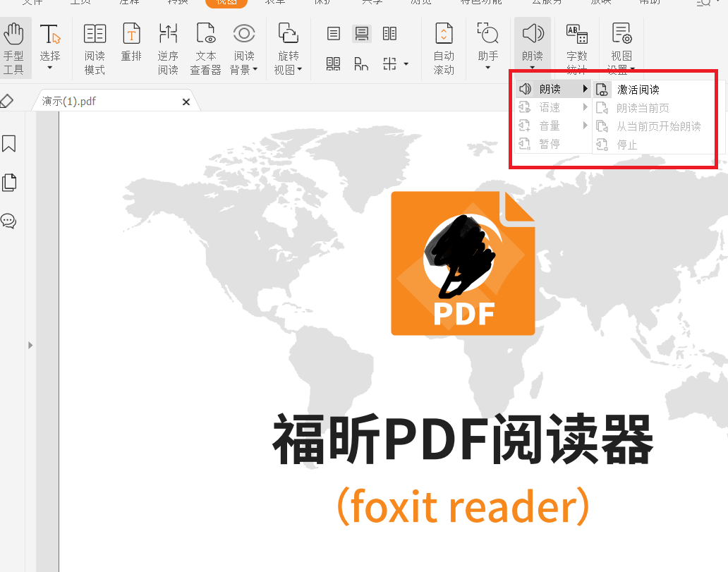
Task: Click the 重排 (Reflow) tool
Action: [x=131, y=47]
